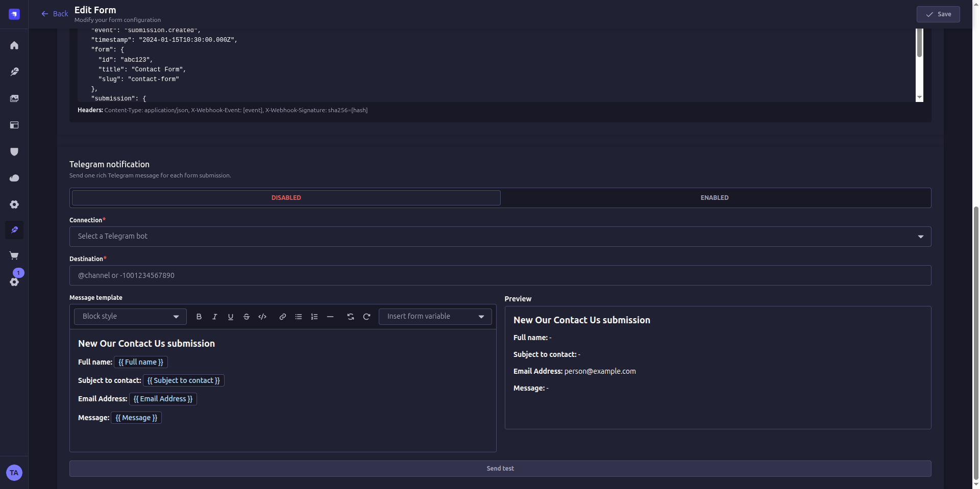Select the {{ Email Address }} variable chip

pos(163,399)
